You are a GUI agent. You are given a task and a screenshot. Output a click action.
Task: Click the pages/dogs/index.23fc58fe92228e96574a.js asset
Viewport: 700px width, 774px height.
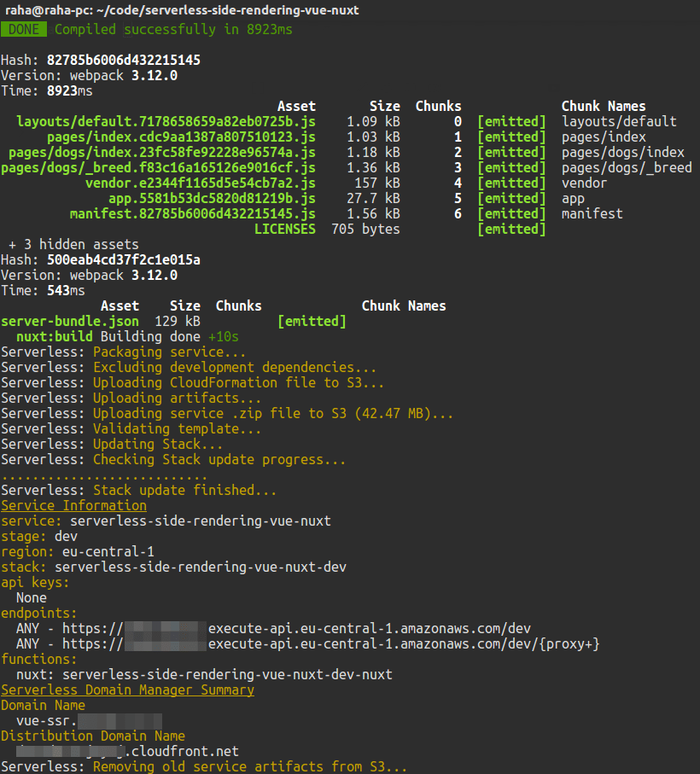pyautogui.click(x=162, y=152)
